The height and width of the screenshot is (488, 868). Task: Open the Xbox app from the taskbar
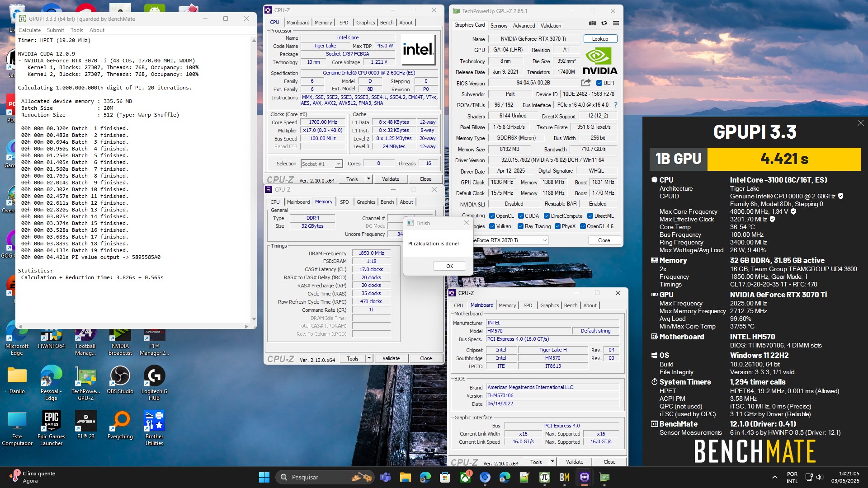[x=465, y=477]
